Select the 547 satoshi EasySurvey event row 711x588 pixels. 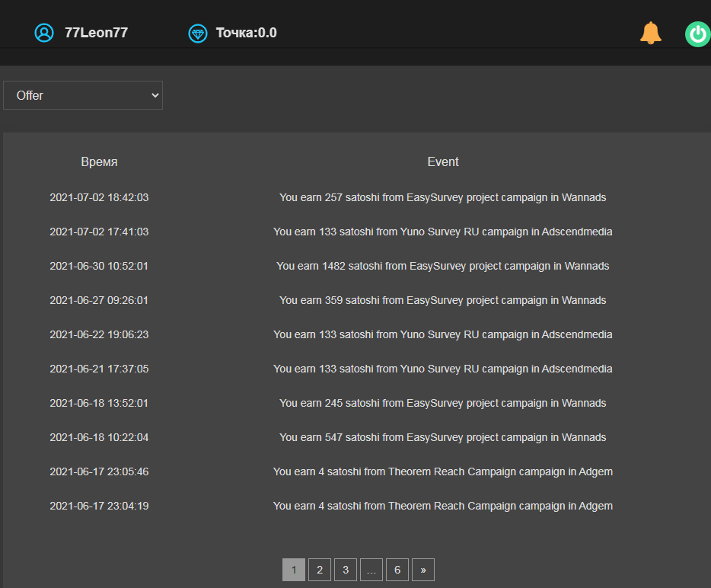355,437
